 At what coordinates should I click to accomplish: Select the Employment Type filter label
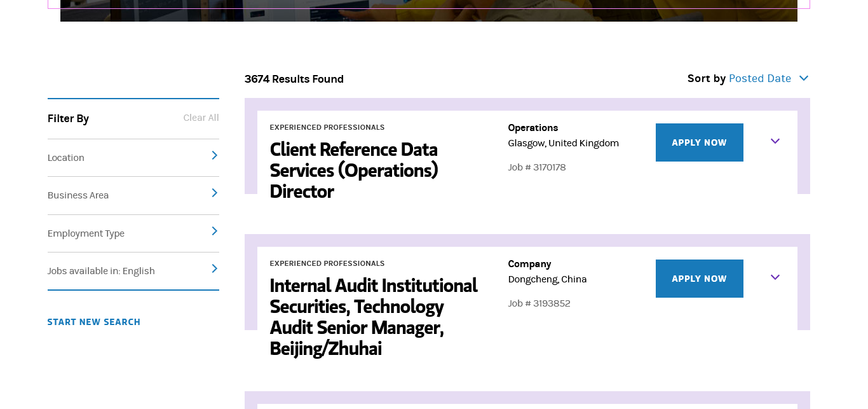pos(86,233)
